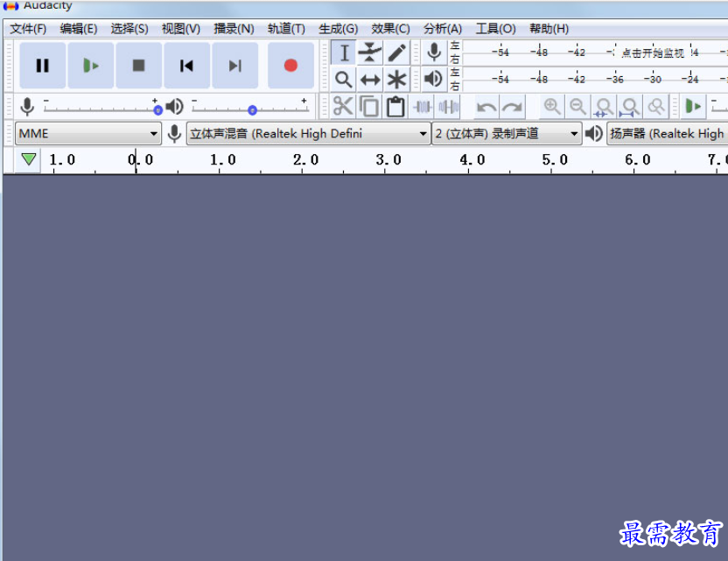Click the speaker icon beside playback slider
728x561 pixels.
coord(175,107)
